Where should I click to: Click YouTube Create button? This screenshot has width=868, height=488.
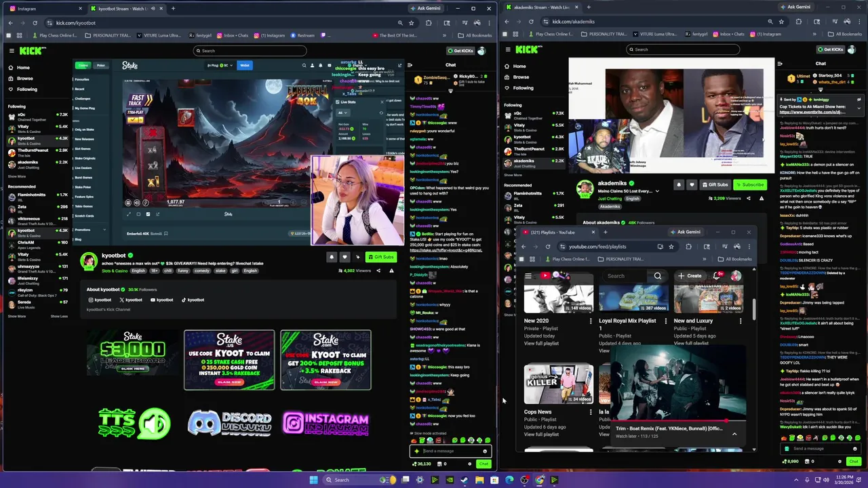coord(690,276)
